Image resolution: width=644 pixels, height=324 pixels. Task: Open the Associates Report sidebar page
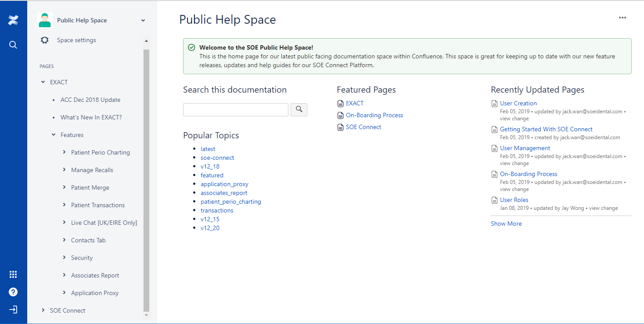pos(95,275)
